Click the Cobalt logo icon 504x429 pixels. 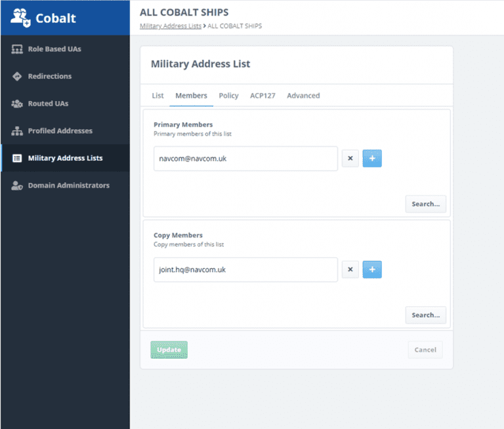(20, 18)
